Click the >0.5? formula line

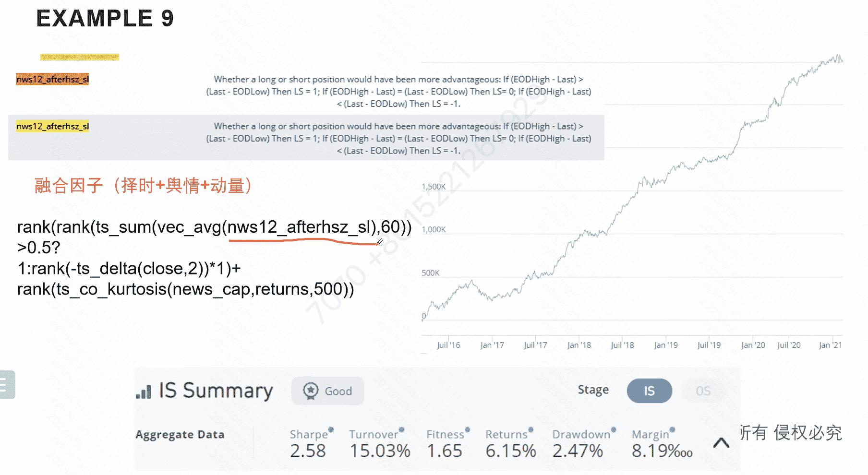(38, 248)
